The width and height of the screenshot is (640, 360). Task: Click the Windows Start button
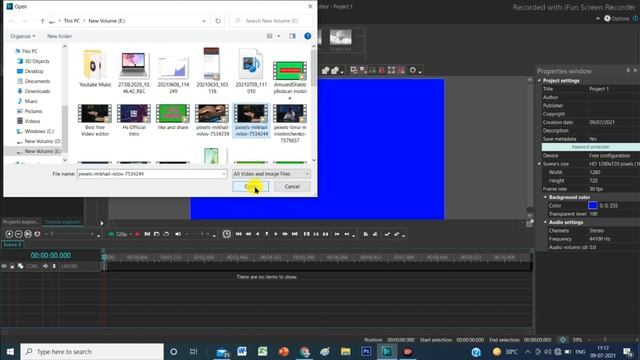[10, 351]
